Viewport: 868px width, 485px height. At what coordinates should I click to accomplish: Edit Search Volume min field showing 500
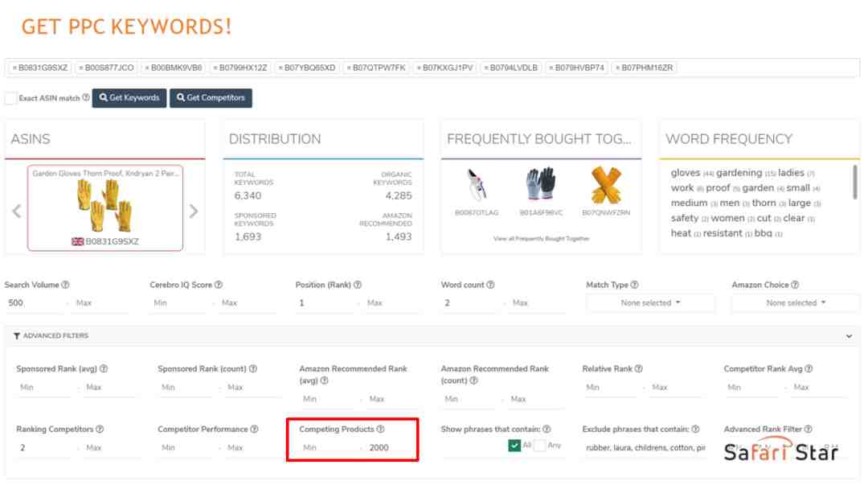coord(35,303)
